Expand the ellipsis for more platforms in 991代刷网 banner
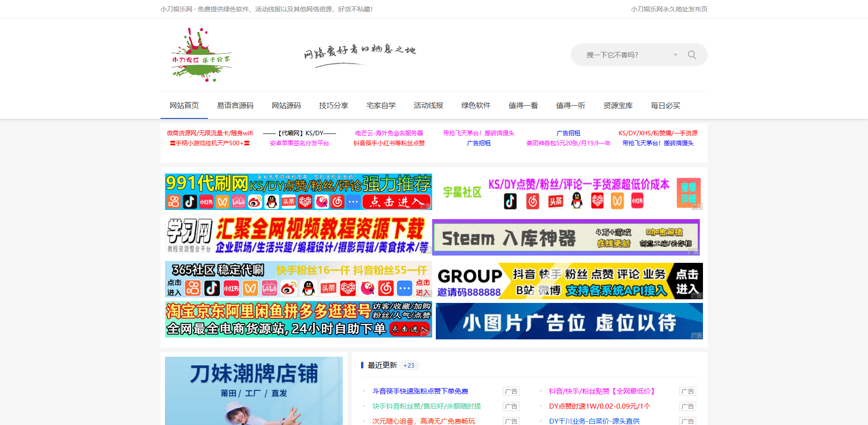Viewport: 868px width, 425px height. (353, 202)
